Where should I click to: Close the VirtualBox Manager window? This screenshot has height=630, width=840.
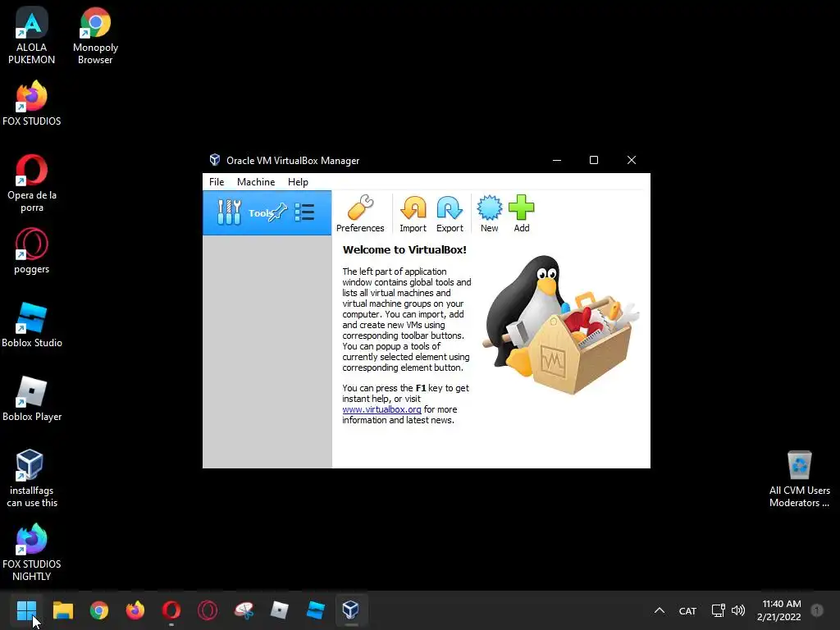(632, 160)
